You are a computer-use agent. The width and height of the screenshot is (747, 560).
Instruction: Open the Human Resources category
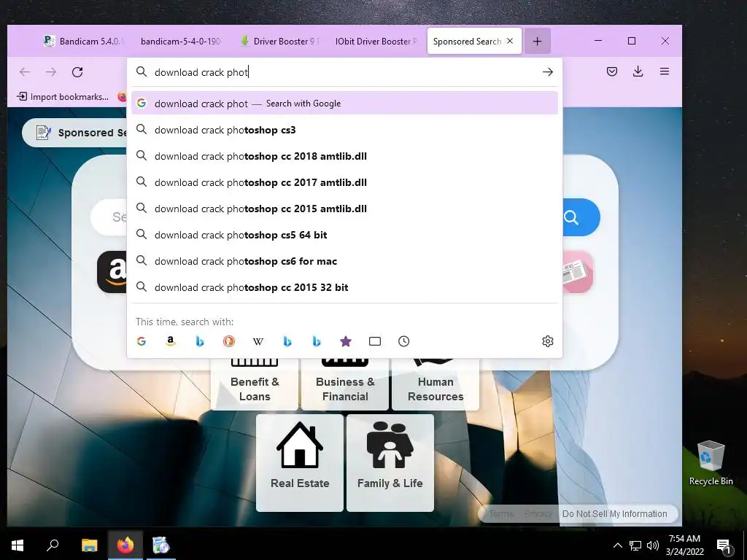(x=436, y=384)
